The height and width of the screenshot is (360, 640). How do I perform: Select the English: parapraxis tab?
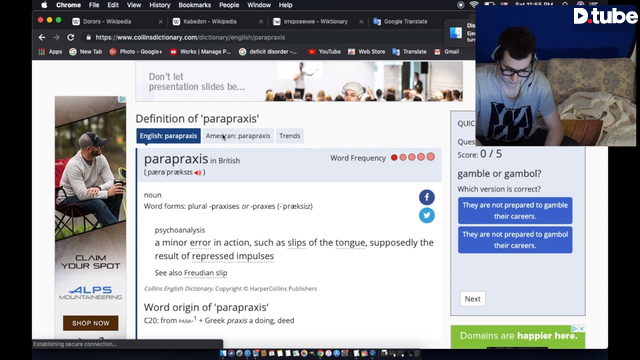tap(168, 136)
